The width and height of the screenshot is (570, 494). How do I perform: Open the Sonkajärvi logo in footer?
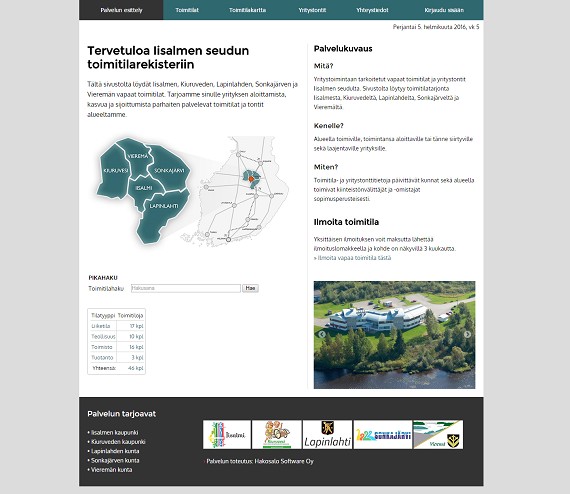(383, 434)
